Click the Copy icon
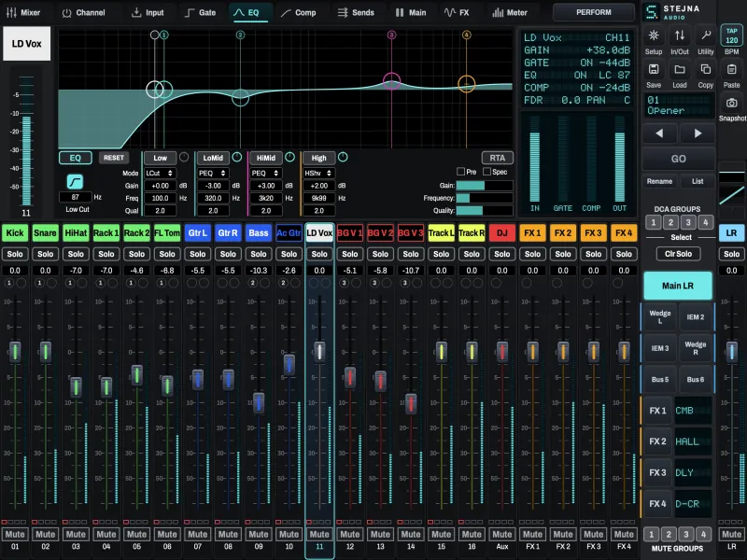 click(x=706, y=69)
